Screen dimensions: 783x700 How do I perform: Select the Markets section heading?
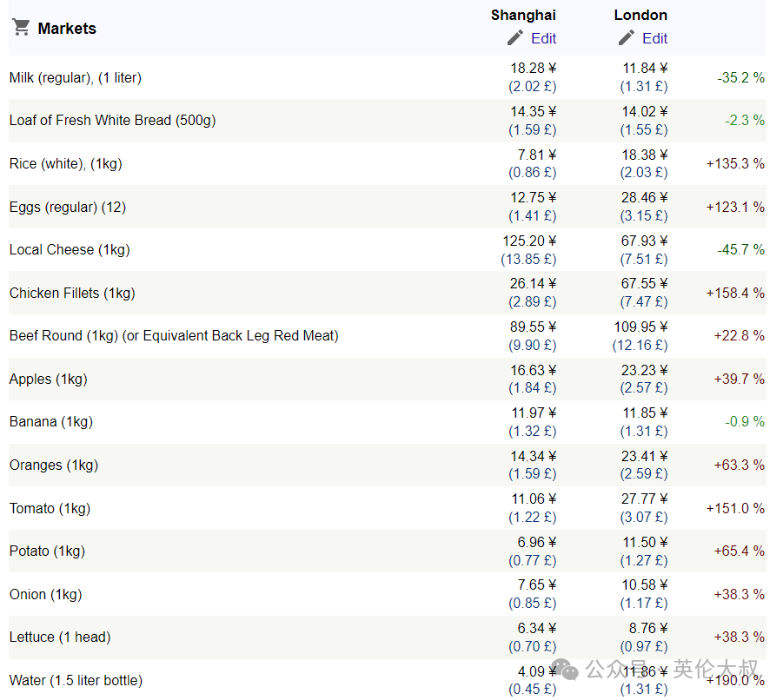pyautogui.click(x=67, y=29)
